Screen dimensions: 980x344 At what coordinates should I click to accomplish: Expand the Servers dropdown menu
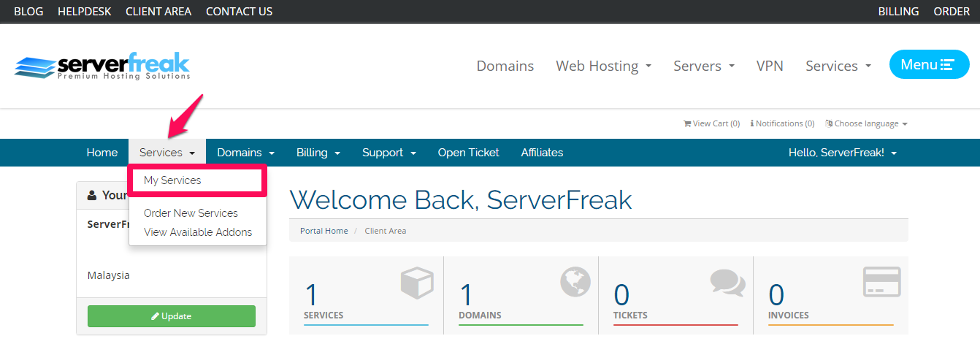coord(704,66)
